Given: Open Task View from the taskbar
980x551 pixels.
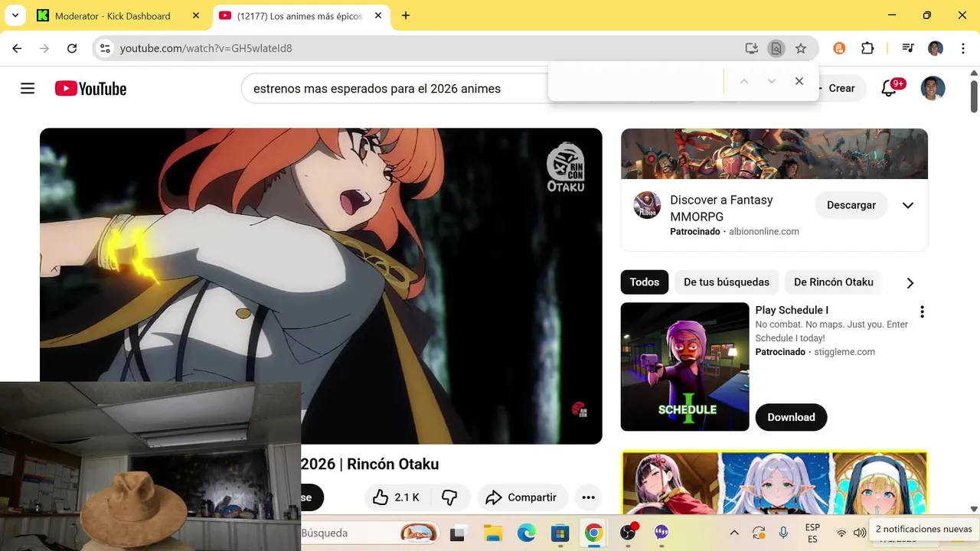Looking at the screenshot, I should click(458, 533).
